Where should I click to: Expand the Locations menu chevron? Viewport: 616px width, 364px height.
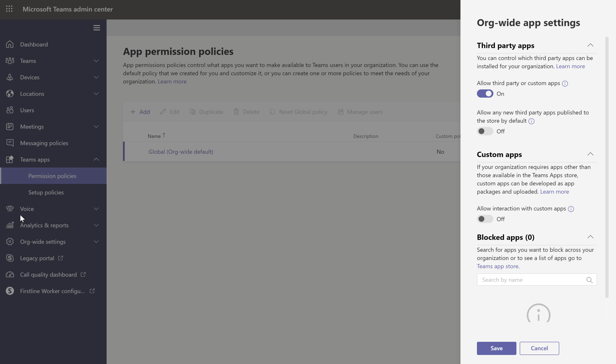[x=96, y=94]
